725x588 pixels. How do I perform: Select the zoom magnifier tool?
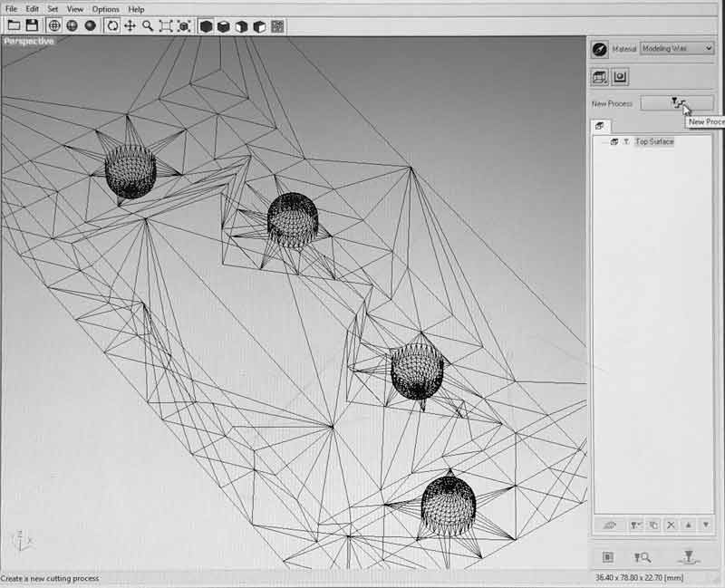coord(148,26)
